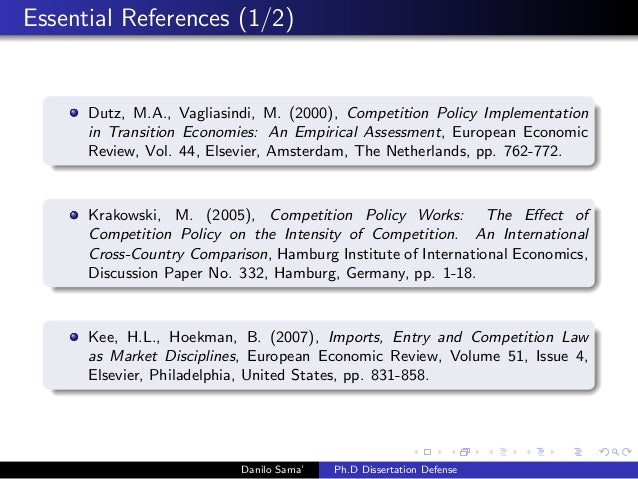Click the presentation outline lines icon
This screenshot has height=479, width=638.
coord(578,452)
